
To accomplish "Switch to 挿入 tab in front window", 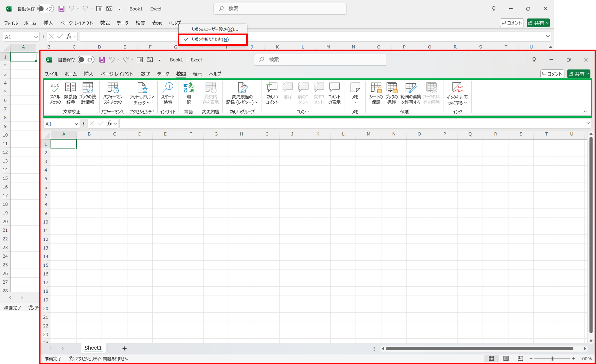I will click(88, 74).
